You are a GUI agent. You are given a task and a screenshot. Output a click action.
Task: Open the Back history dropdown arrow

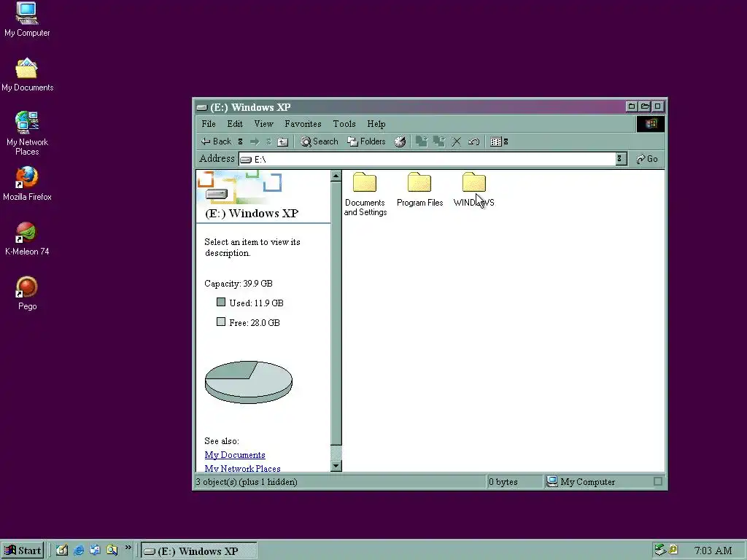coord(241,141)
